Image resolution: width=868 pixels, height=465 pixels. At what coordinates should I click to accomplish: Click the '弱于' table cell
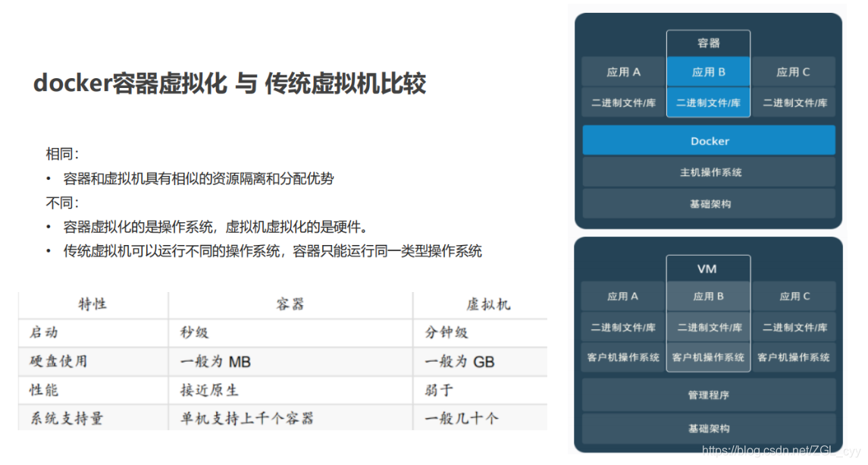439,390
